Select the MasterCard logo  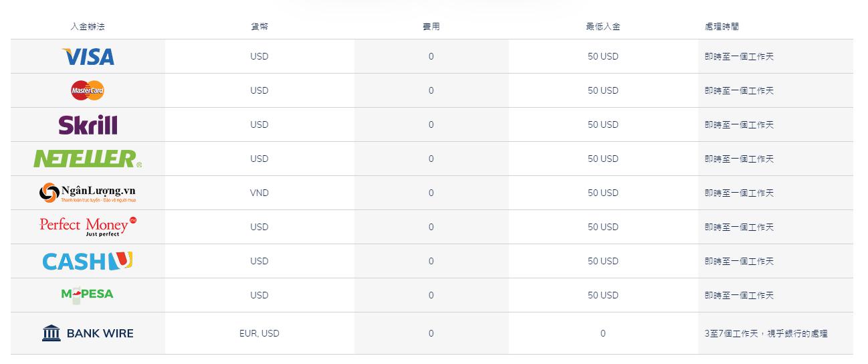click(88, 90)
